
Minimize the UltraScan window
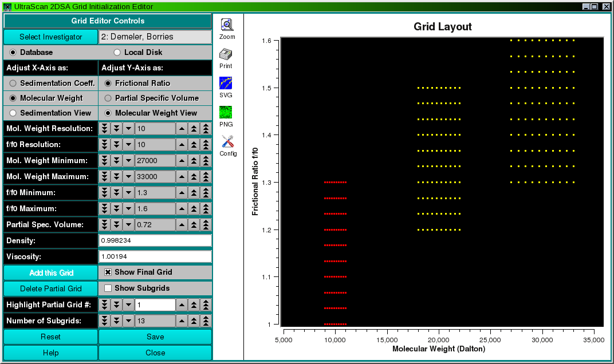click(x=586, y=7)
